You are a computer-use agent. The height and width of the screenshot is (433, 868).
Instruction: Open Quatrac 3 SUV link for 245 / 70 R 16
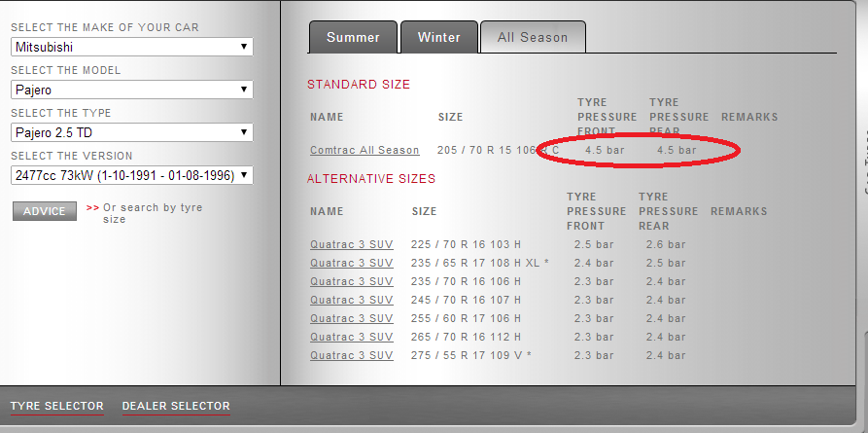click(x=352, y=300)
